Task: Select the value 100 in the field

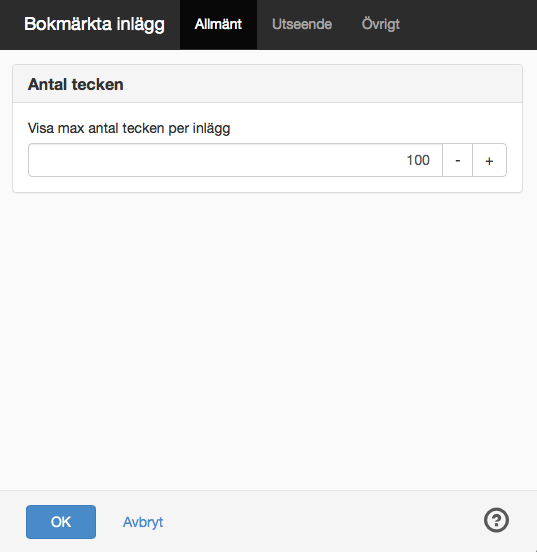Action: tap(418, 160)
